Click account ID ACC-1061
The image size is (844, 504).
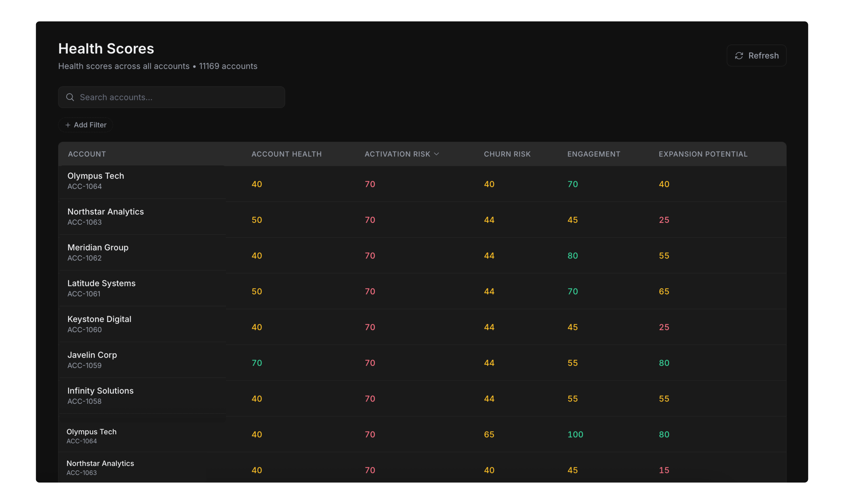[84, 294]
